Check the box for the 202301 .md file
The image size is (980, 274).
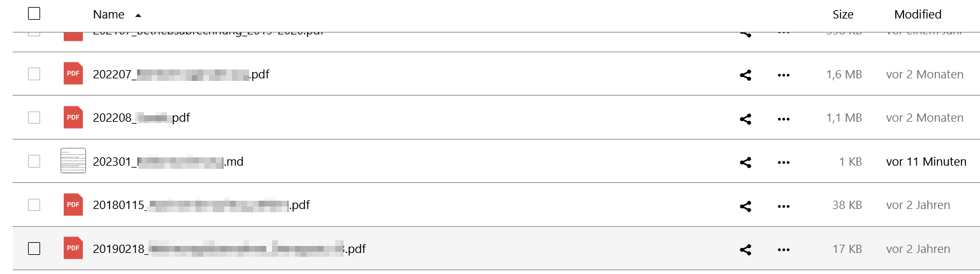34,161
